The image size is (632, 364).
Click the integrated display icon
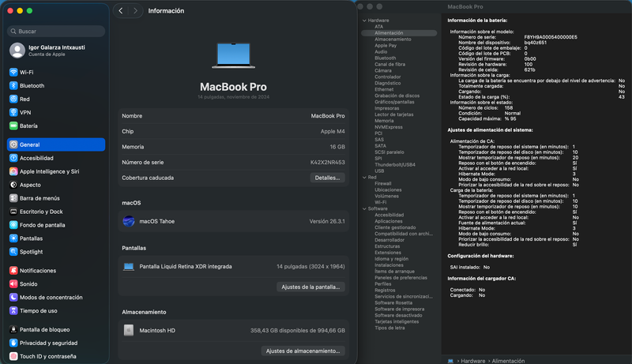click(129, 267)
